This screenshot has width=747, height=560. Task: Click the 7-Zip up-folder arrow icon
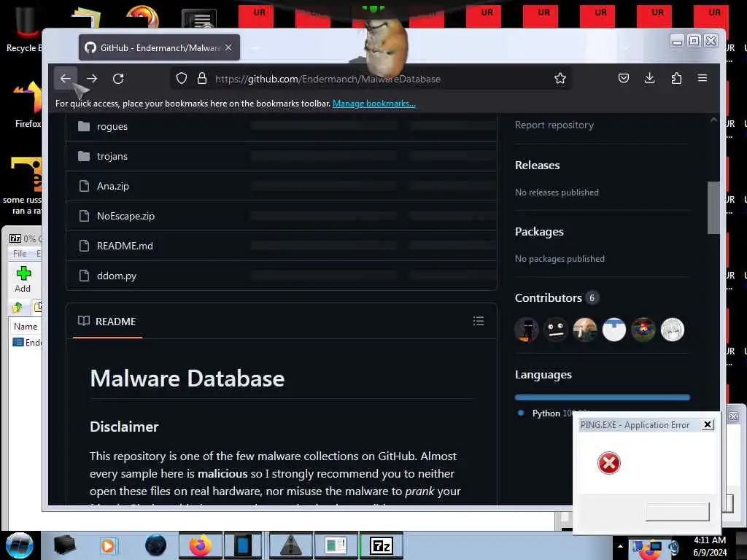18,307
